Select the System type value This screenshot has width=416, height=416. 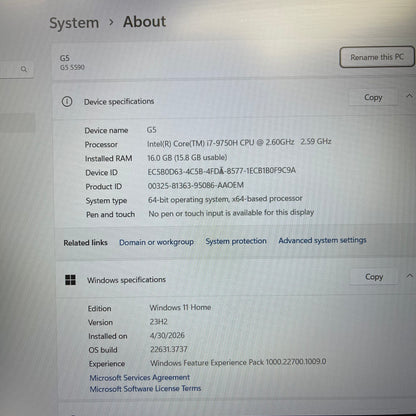pyautogui.click(x=225, y=199)
